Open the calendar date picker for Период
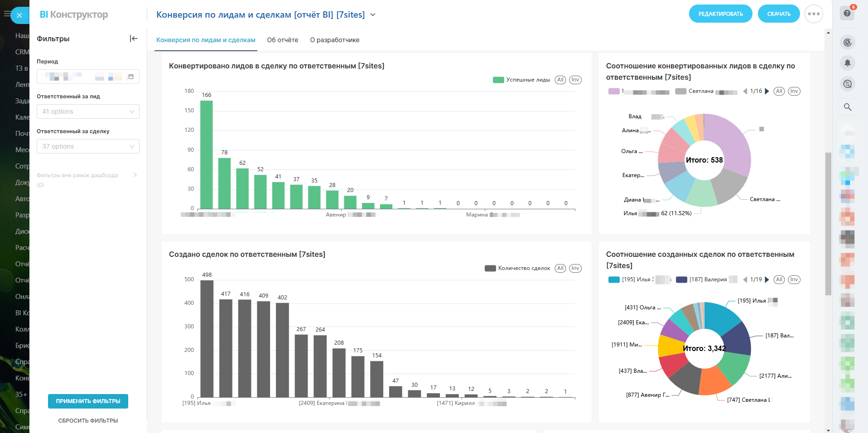Viewport: 868px width, 433px height. 131,77
